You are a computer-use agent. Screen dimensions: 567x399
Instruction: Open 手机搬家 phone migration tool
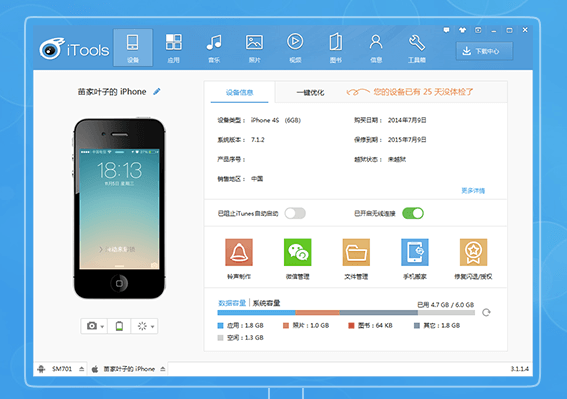(x=415, y=258)
